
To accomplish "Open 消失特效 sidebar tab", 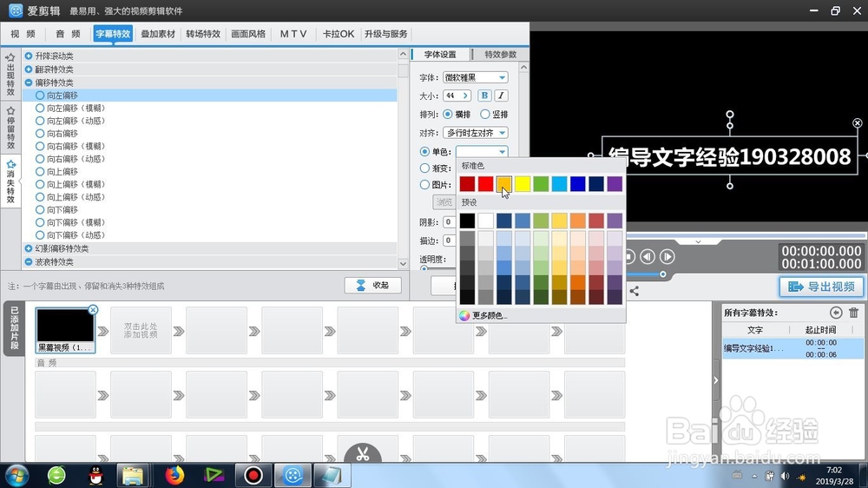I will click(x=10, y=181).
